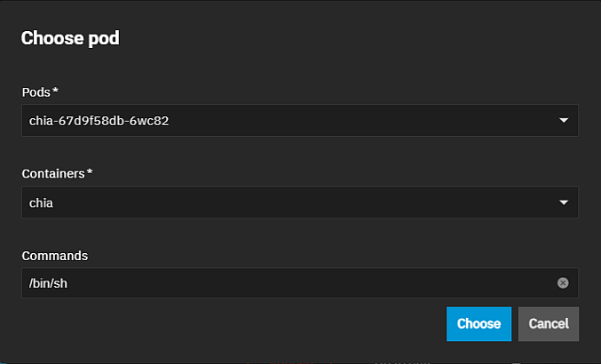Viewport: 601px width, 364px height.
Task: Click the required asterisk next to Containers
Action: click(x=91, y=173)
